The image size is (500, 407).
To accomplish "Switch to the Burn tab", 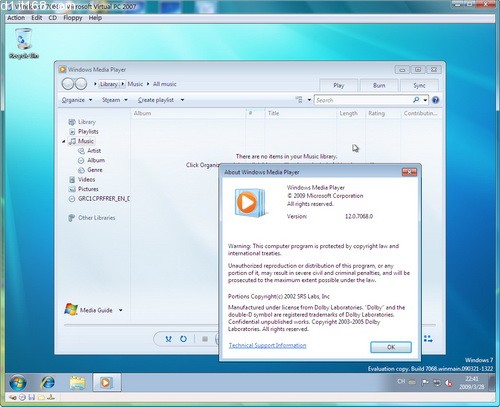I will (379, 86).
